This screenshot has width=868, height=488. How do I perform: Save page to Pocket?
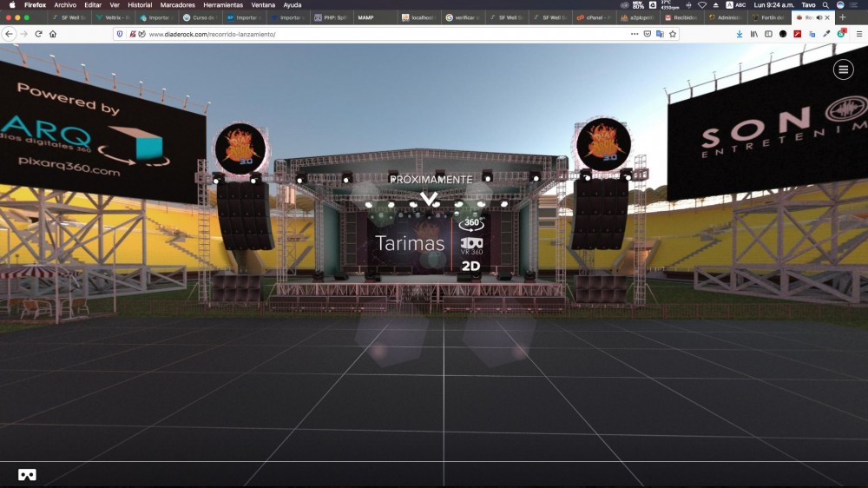tap(648, 34)
